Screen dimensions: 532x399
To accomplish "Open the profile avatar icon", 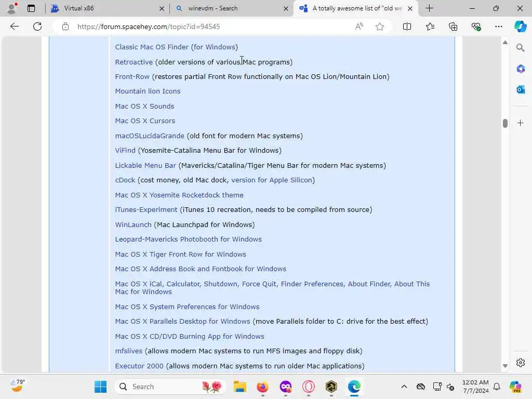I will pyautogui.click(x=12, y=8).
